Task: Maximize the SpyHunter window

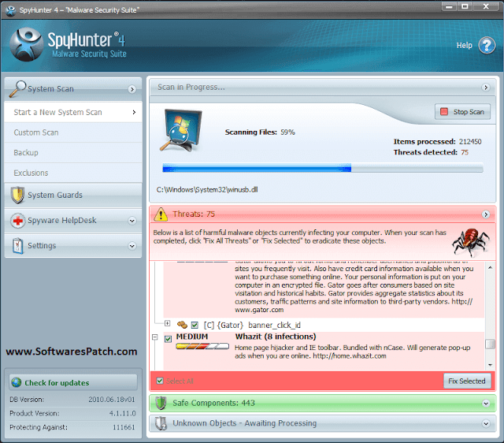Action: pos(465,6)
